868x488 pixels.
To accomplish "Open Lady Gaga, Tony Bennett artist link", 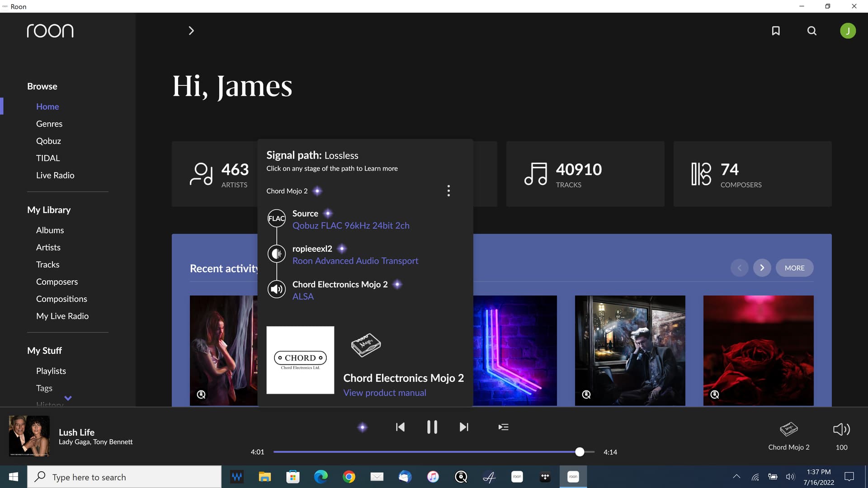I will [x=95, y=442].
